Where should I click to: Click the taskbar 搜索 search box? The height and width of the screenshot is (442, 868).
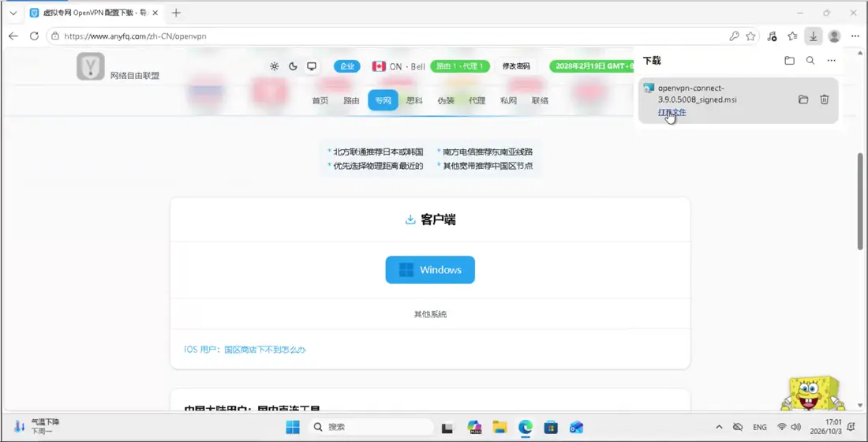tap(370, 427)
